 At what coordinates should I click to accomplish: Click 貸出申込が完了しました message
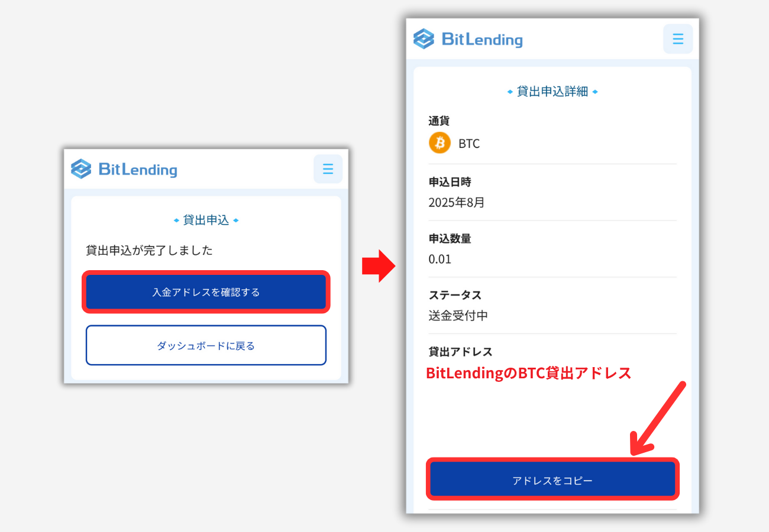tap(150, 250)
